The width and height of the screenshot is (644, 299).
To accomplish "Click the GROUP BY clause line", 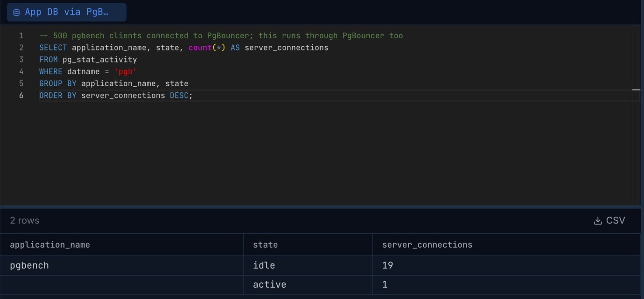I will [x=114, y=83].
